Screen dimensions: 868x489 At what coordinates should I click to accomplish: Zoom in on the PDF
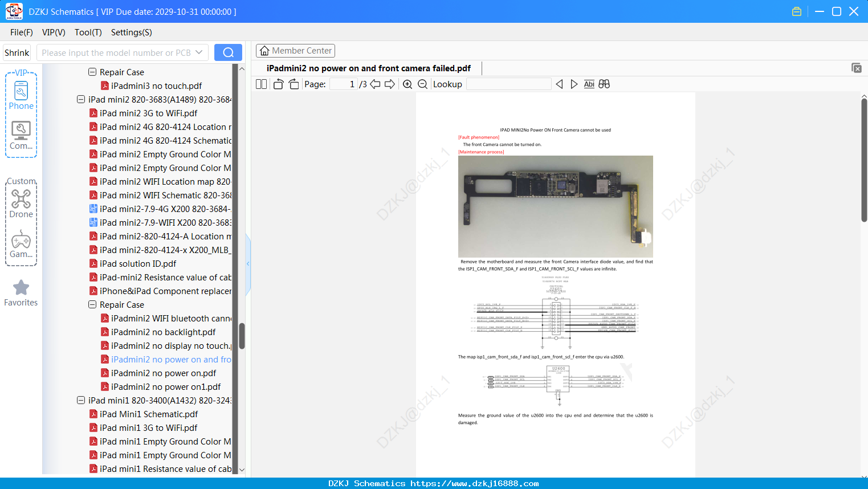(x=407, y=84)
